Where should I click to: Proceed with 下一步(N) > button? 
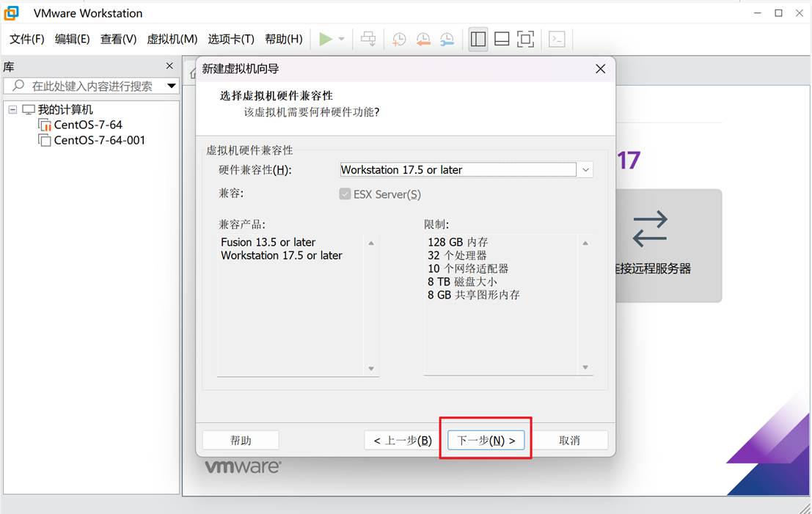[486, 441]
